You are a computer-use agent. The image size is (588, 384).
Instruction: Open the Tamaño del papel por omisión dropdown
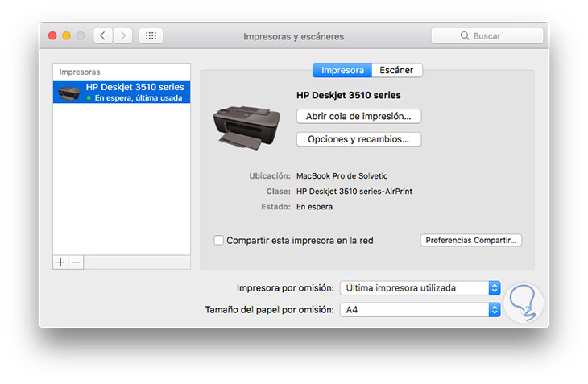pyautogui.click(x=420, y=310)
